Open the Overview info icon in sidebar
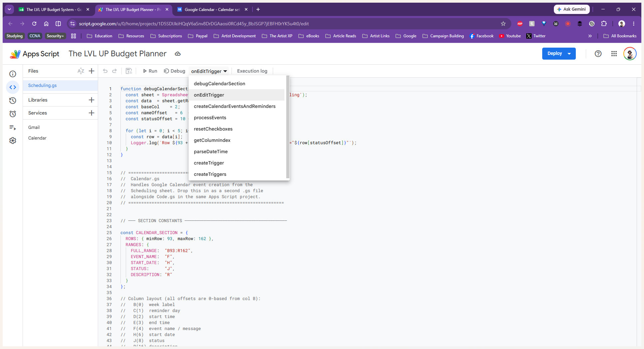The image size is (644, 349). coord(13,74)
